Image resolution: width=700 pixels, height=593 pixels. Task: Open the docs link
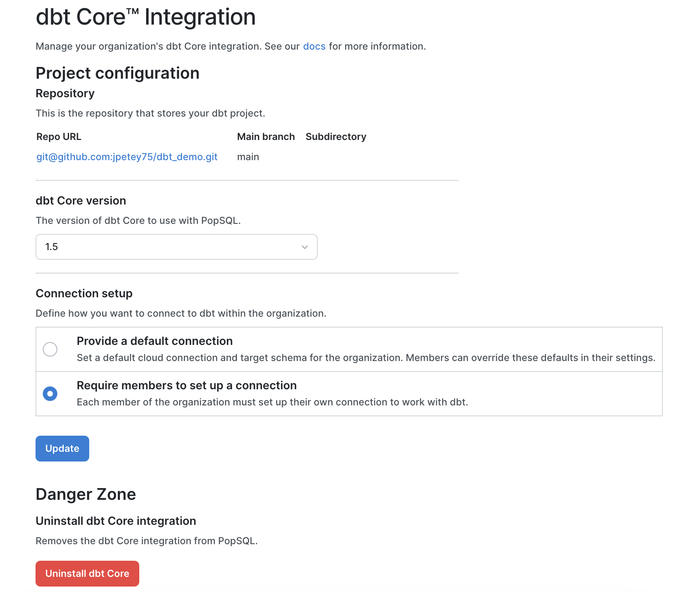[314, 46]
